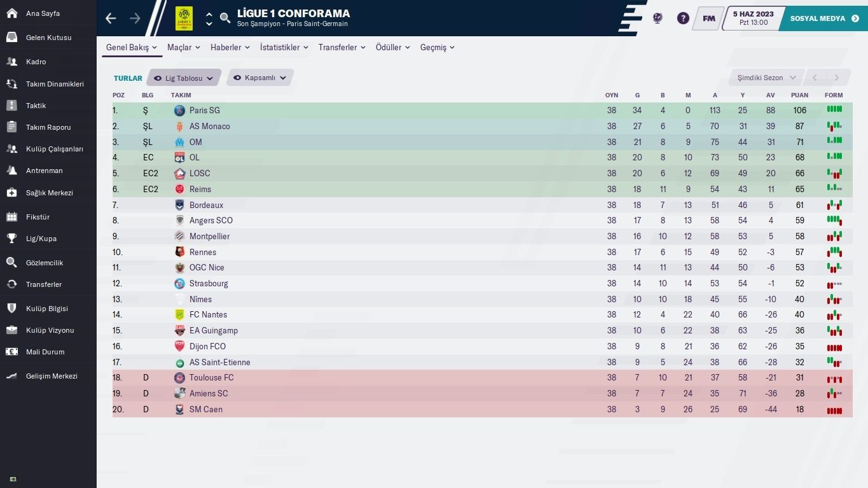Click the Ana Sayfa home icon
The width and height of the screenshot is (868, 488).
(x=11, y=13)
